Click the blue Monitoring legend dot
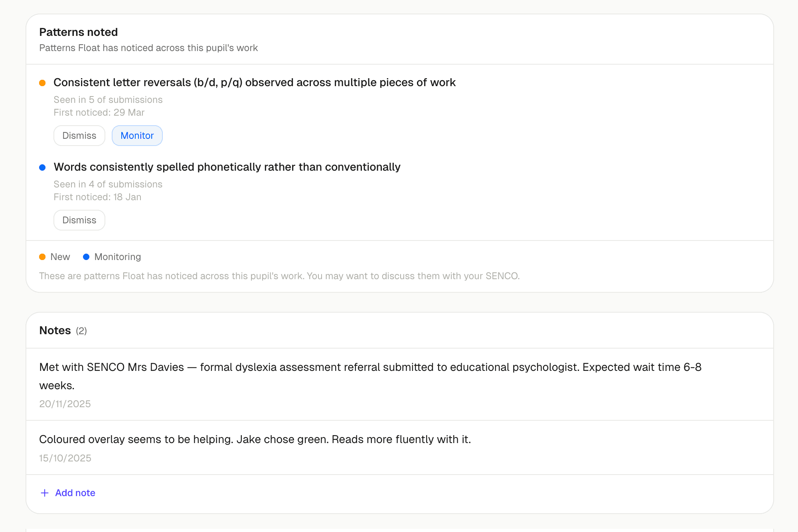798x532 pixels. click(86, 257)
